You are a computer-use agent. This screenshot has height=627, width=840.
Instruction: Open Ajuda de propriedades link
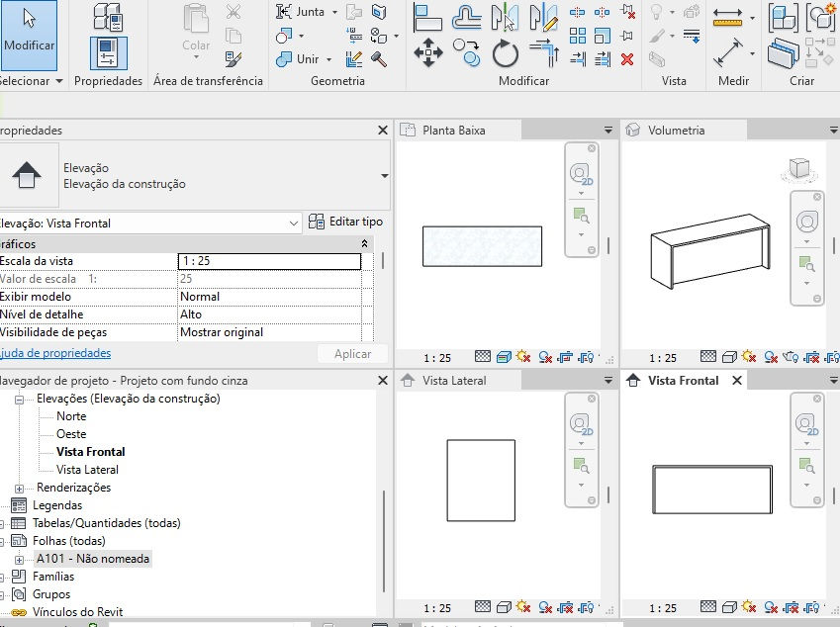55,353
